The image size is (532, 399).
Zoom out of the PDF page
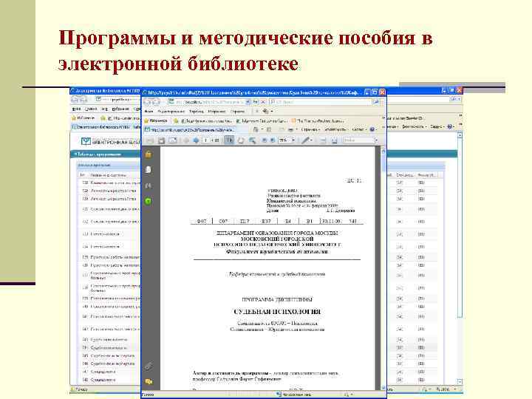coord(265,140)
